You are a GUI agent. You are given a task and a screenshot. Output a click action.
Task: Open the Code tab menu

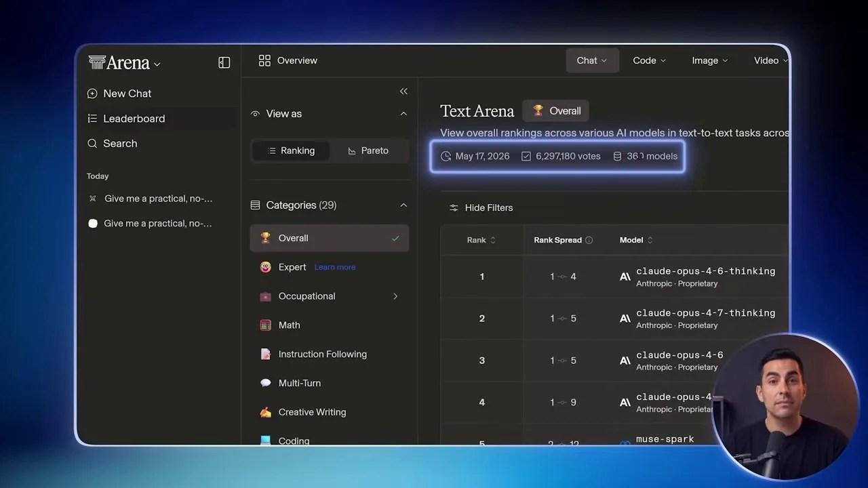coord(649,60)
